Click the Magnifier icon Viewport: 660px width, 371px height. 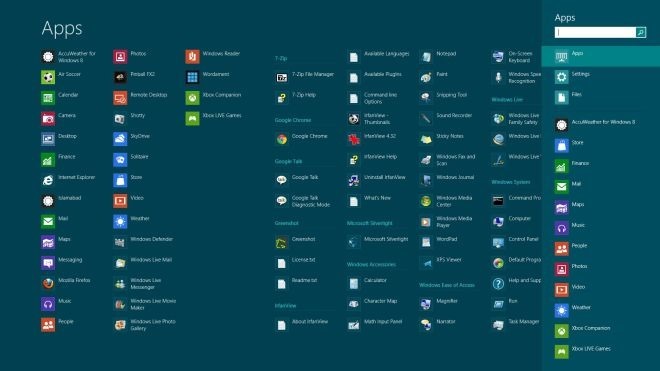click(x=426, y=304)
